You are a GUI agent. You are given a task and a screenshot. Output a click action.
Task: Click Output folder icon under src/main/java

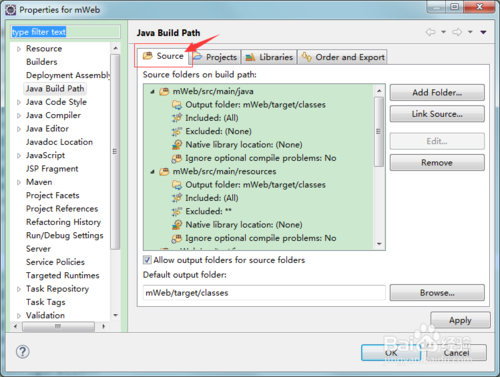coord(177,105)
